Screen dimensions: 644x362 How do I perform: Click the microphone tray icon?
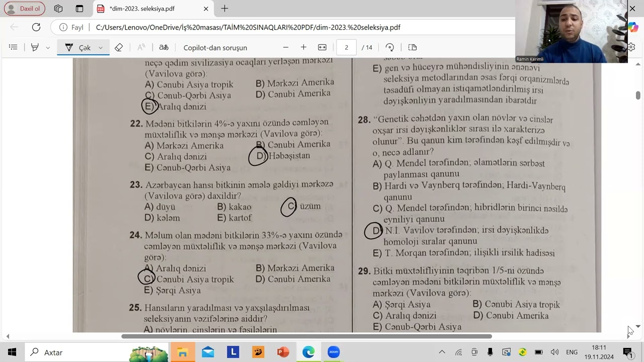click(x=490, y=352)
